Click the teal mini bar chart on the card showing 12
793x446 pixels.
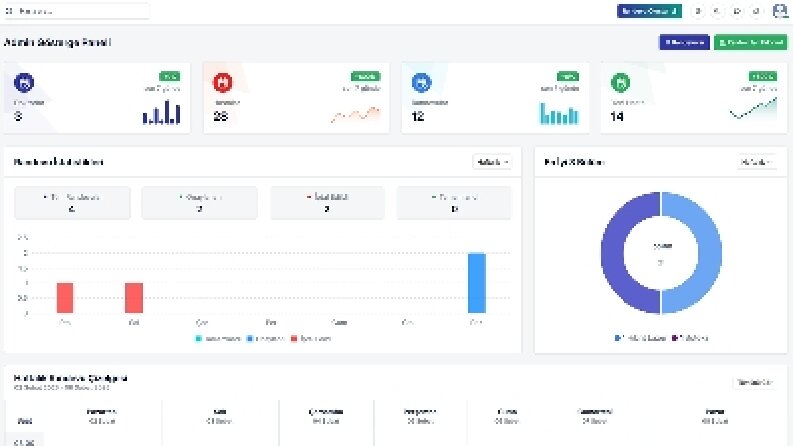click(x=559, y=113)
